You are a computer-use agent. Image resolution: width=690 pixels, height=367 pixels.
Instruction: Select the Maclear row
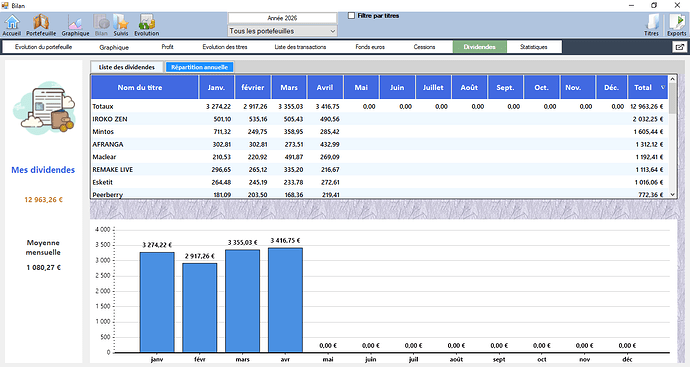click(380, 157)
